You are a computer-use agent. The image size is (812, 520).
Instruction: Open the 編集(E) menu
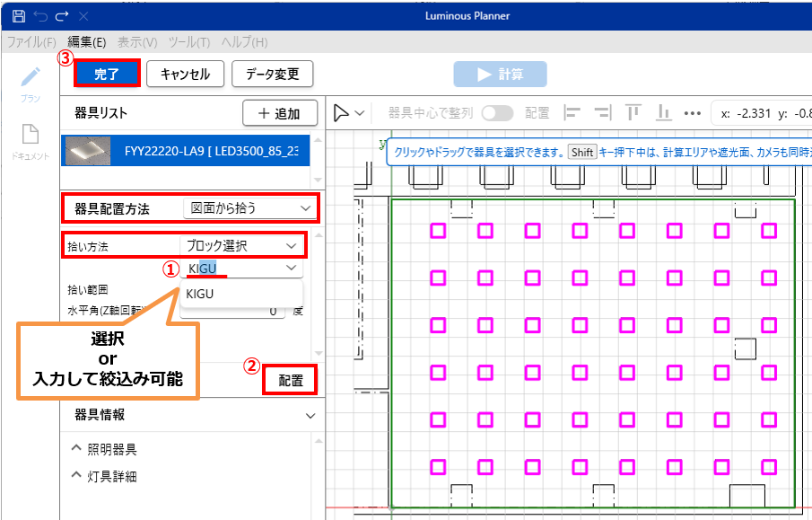point(87,42)
